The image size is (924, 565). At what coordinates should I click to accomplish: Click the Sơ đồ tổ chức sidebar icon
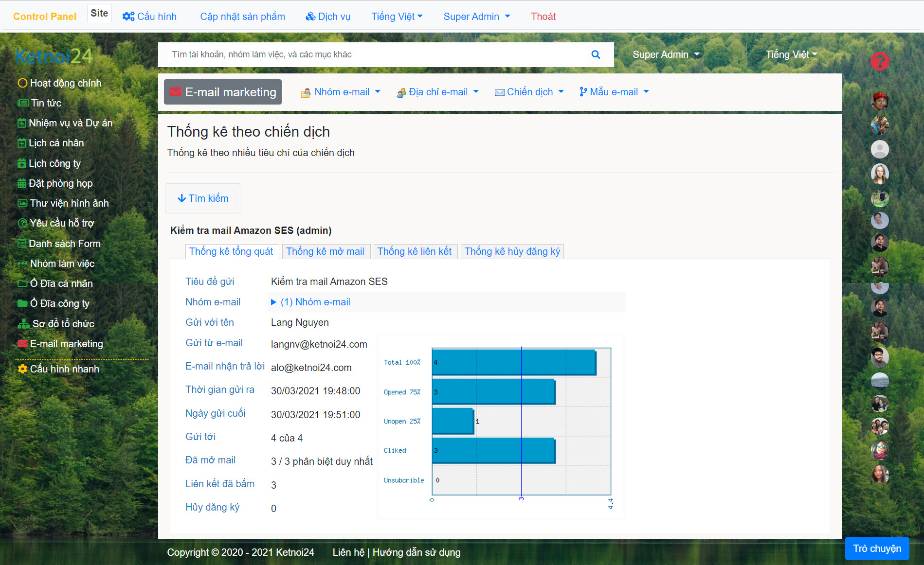[x=23, y=324]
